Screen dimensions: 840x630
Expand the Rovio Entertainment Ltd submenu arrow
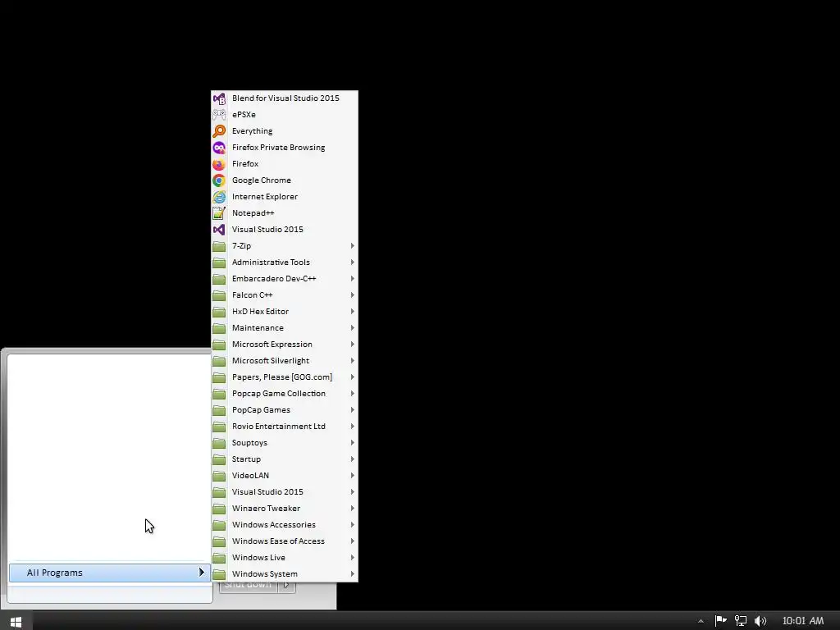(x=353, y=427)
